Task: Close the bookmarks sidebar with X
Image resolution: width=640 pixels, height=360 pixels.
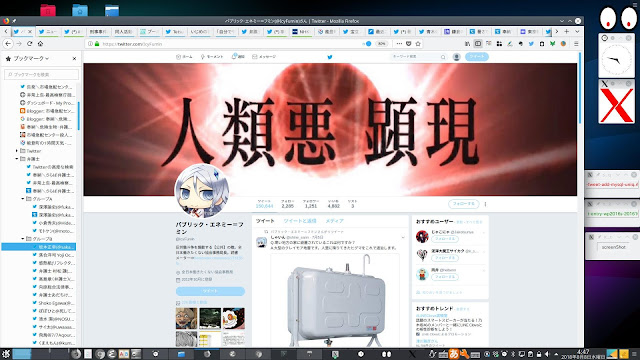Action: coord(74,59)
